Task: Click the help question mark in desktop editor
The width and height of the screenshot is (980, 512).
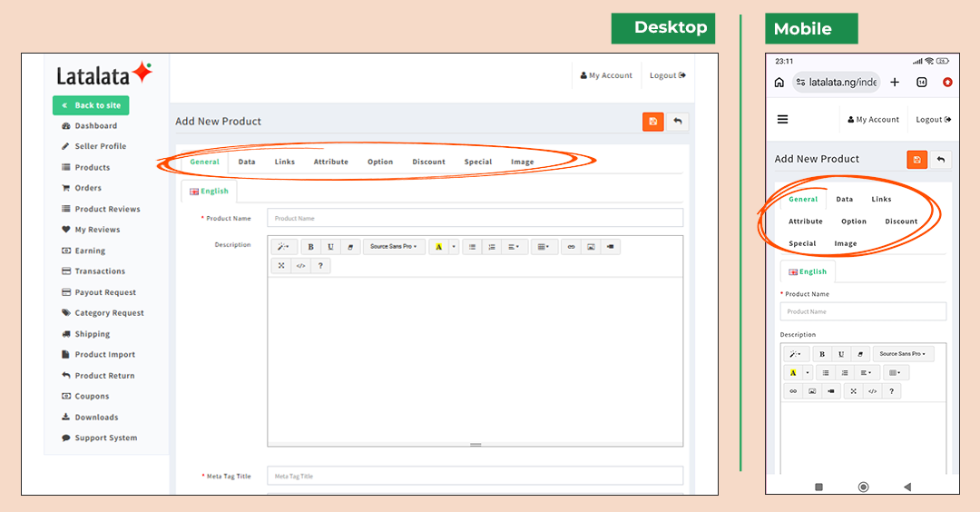Action: (320, 266)
